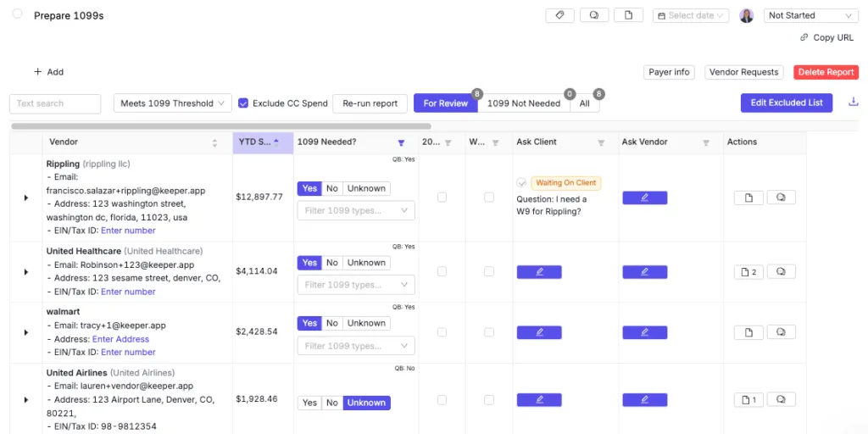Viewport: 868px width, 434px height.
Task: Open comments action for United Healthcare row
Action: coord(781,272)
